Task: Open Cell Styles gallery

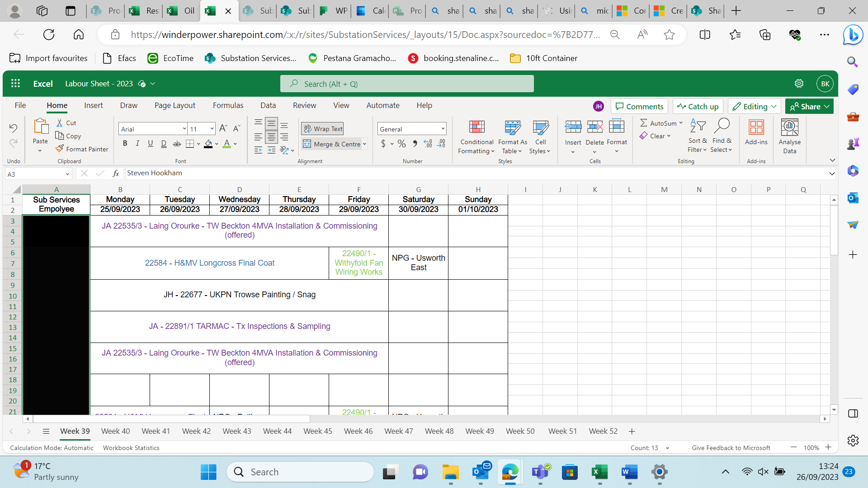Action: click(x=540, y=137)
